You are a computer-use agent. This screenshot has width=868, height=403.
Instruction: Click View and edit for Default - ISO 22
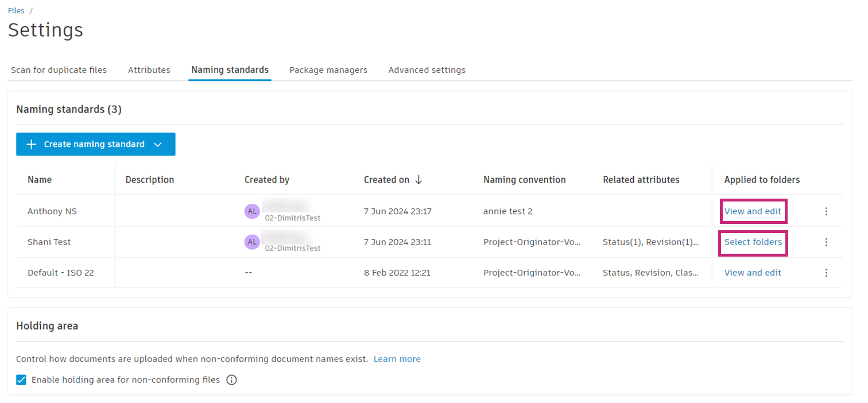point(753,273)
